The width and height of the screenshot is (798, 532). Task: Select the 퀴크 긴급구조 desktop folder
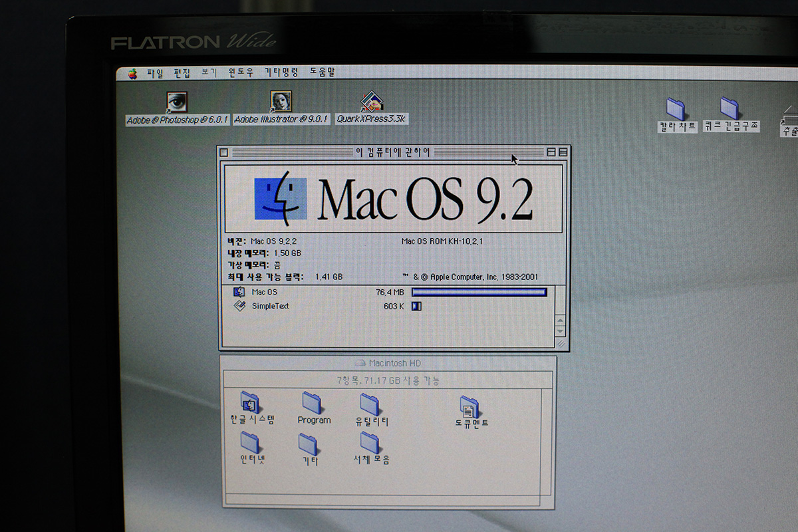730,108
